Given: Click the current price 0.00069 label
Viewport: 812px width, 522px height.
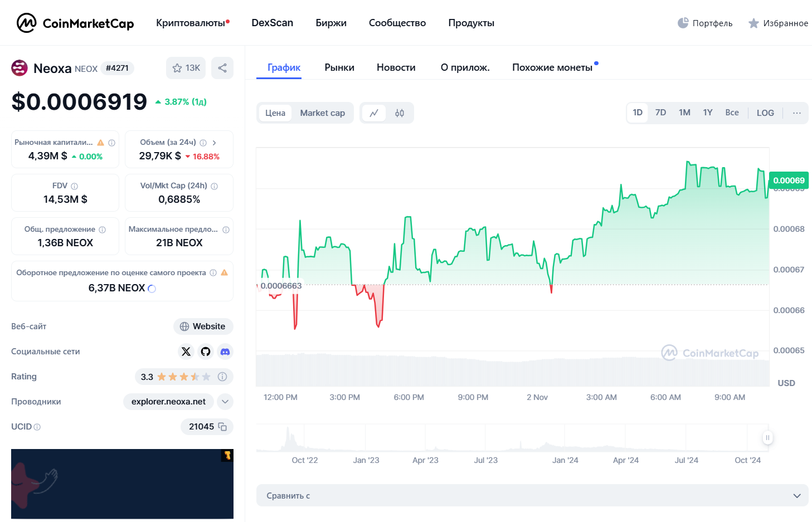Looking at the screenshot, I should (x=789, y=180).
